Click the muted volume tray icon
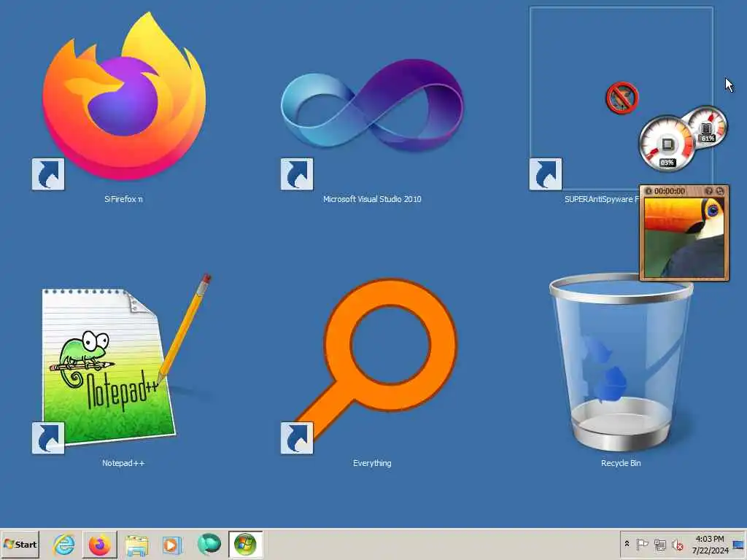 click(677, 544)
